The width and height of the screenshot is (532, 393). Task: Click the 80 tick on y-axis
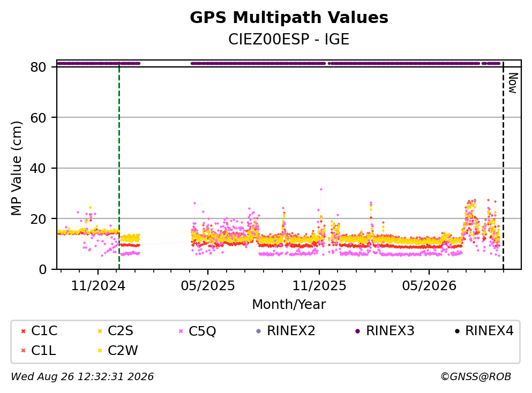coord(38,67)
